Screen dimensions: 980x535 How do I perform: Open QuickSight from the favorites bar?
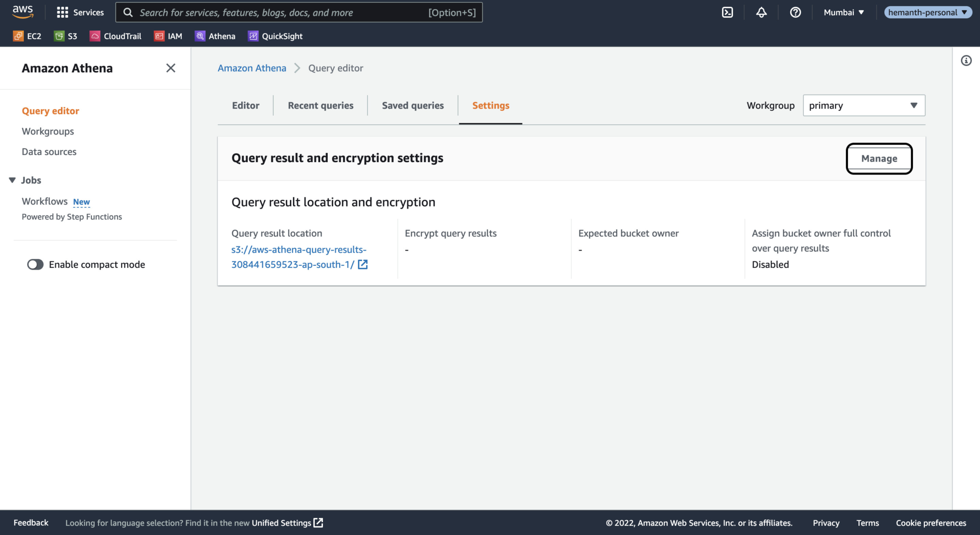click(x=275, y=36)
